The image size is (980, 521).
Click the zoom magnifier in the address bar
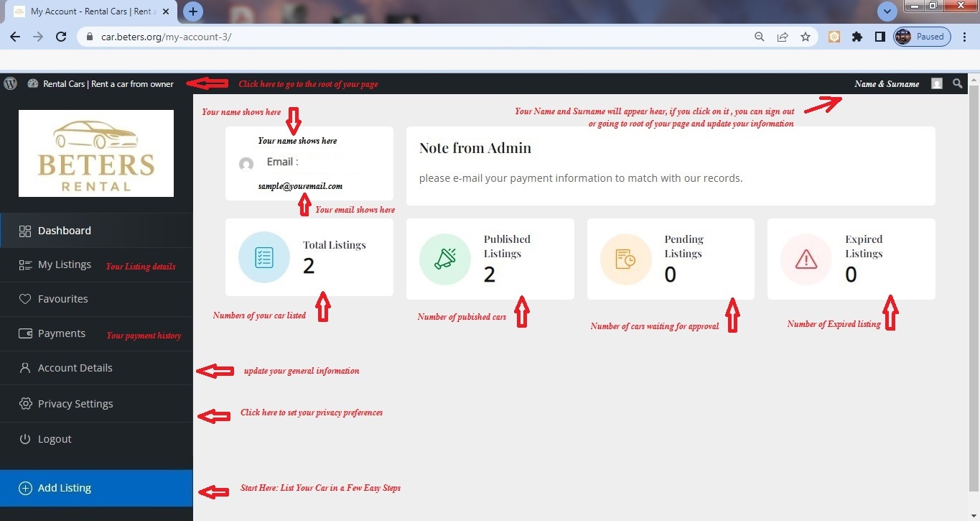[759, 37]
